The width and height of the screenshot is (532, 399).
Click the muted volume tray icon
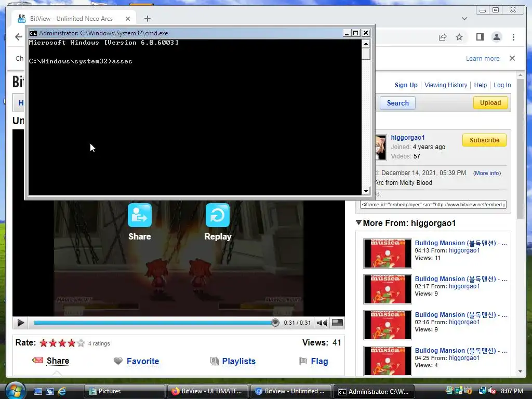point(492,391)
